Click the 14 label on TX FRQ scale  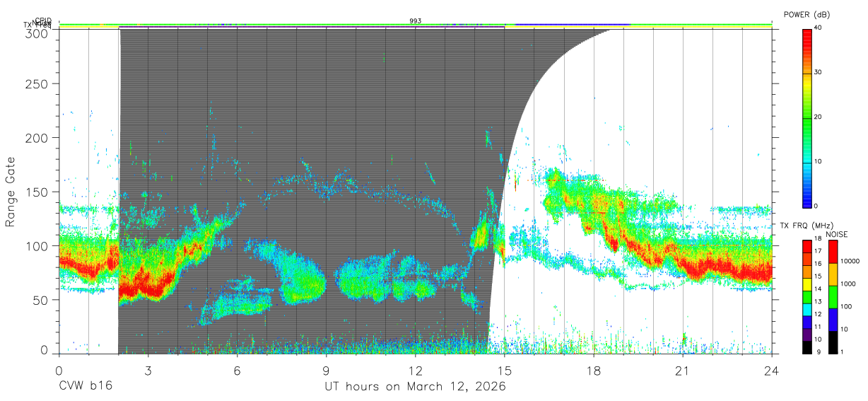[x=817, y=289]
